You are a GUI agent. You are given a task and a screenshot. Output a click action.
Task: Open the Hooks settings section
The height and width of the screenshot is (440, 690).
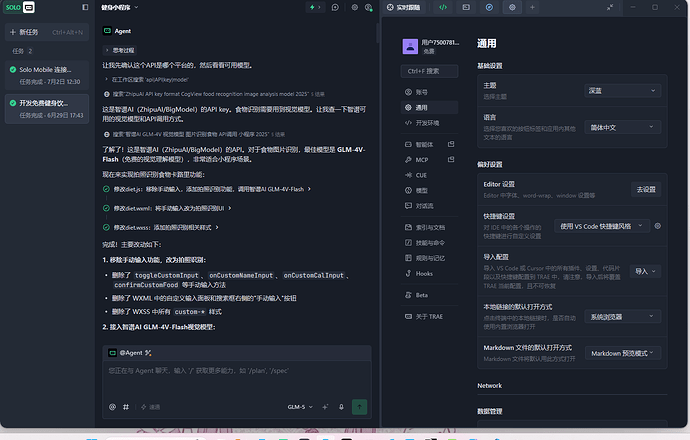429,274
